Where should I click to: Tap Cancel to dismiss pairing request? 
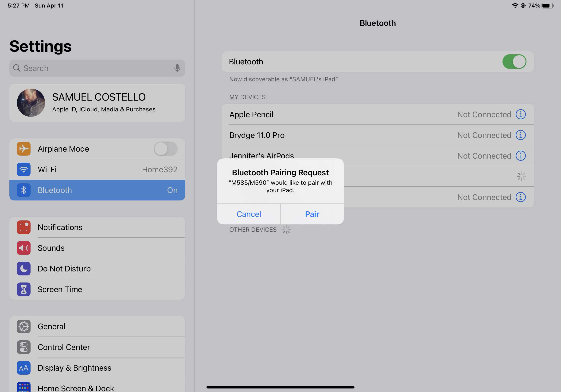(249, 214)
